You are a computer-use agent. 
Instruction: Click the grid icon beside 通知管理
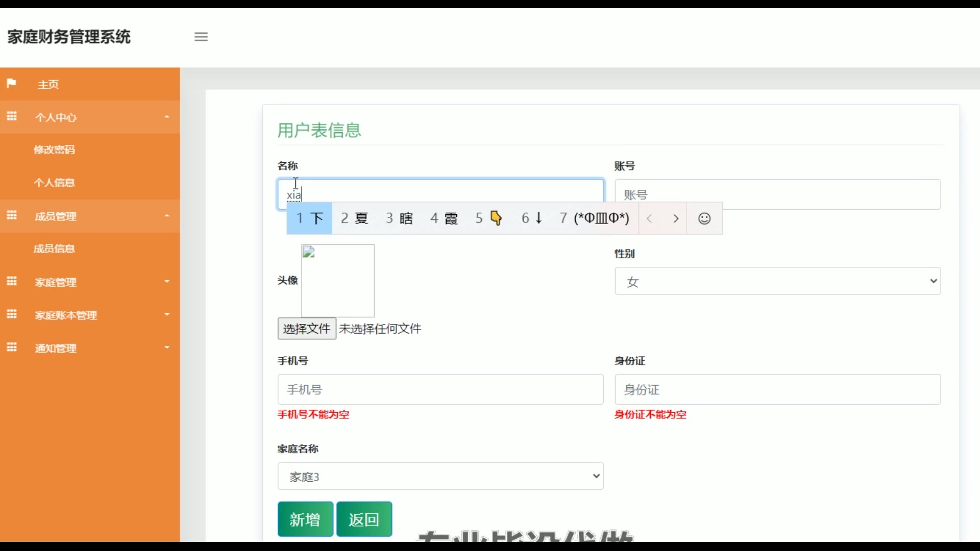click(12, 347)
